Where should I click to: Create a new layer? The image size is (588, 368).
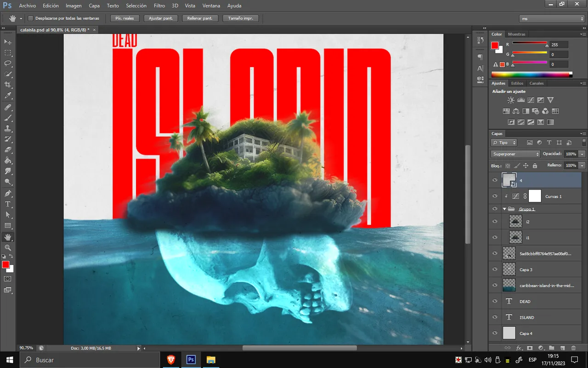click(563, 348)
